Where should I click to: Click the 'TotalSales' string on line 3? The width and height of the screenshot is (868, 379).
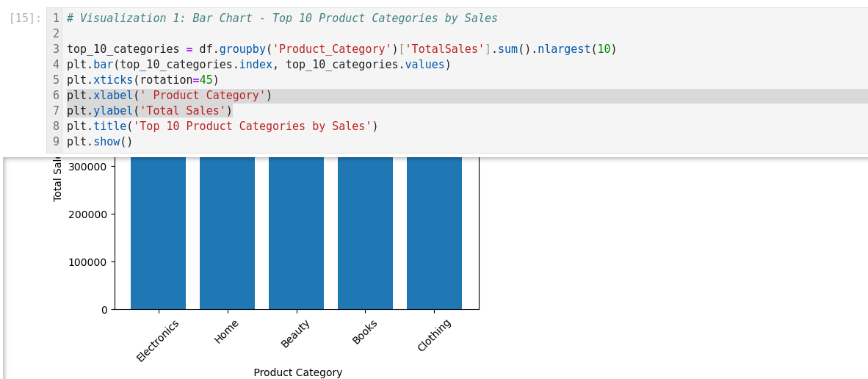pos(444,49)
